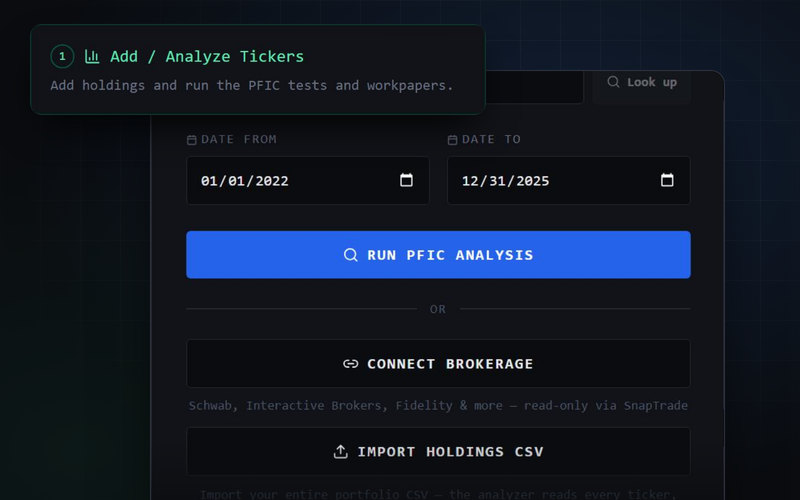Click the bar chart icon beside Add / Analyze Tickers
The width and height of the screenshot is (800, 500).
pos(92,56)
